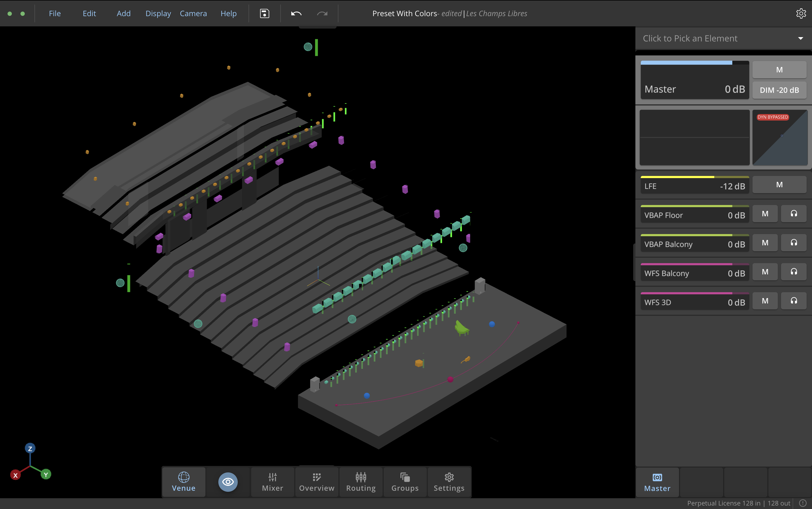
Task: Open the Display menu
Action: point(158,13)
